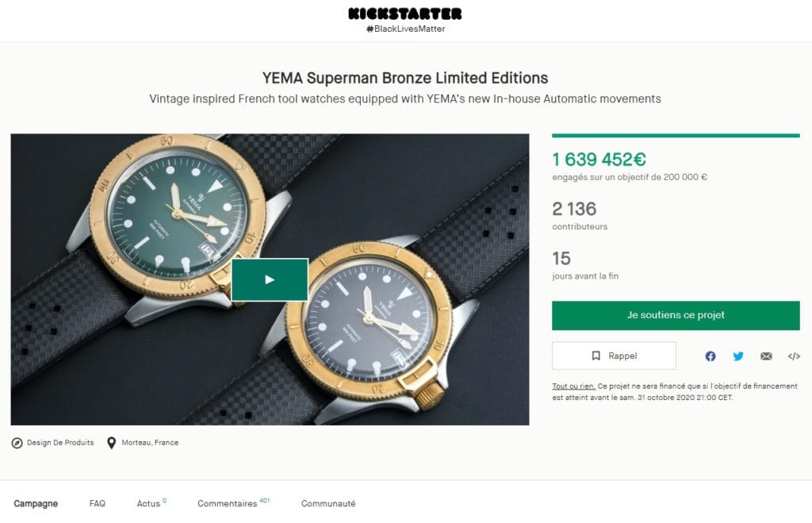Image resolution: width=812 pixels, height=523 pixels.
Task: Share the project via email icon
Action: coord(766,356)
